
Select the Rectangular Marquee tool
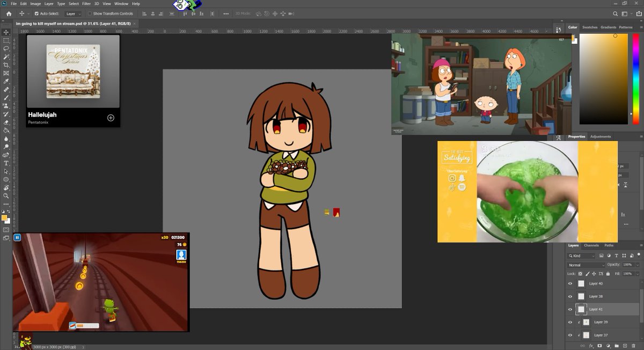tap(6, 40)
